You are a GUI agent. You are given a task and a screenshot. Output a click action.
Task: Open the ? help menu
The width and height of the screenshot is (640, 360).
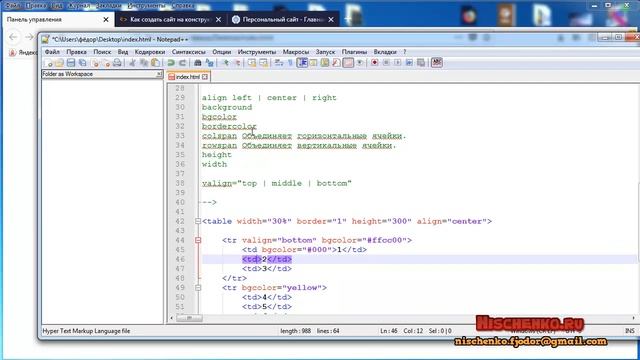[404, 52]
